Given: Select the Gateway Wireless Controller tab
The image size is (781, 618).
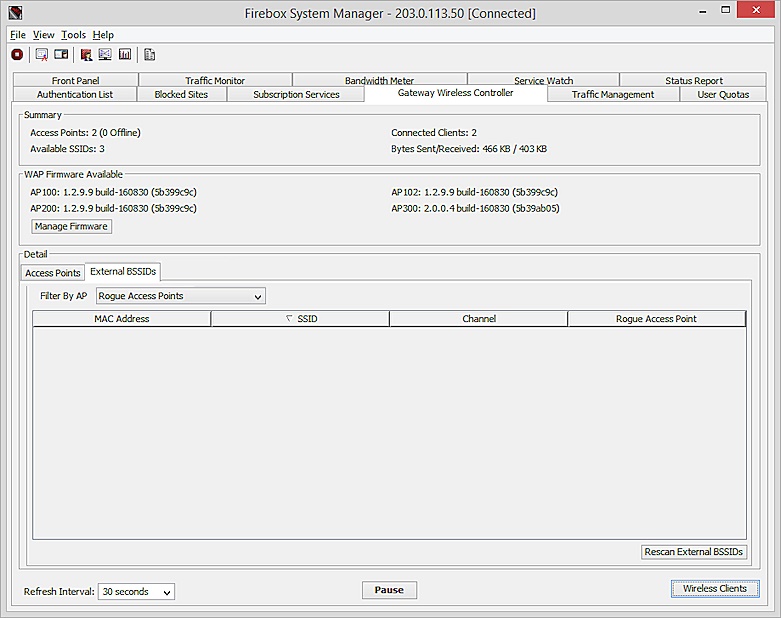Looking at the screenshot, I should [455, 93].
